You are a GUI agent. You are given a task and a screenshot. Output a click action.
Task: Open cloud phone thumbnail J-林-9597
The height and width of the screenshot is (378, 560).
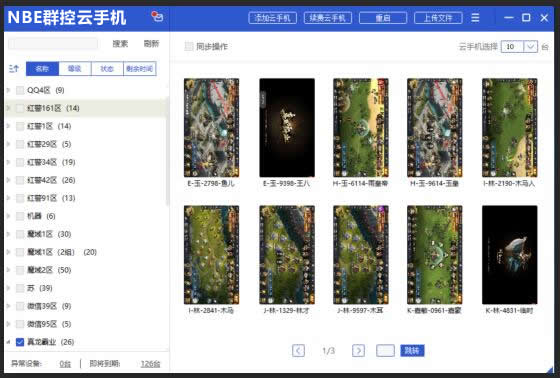[361, 255]
